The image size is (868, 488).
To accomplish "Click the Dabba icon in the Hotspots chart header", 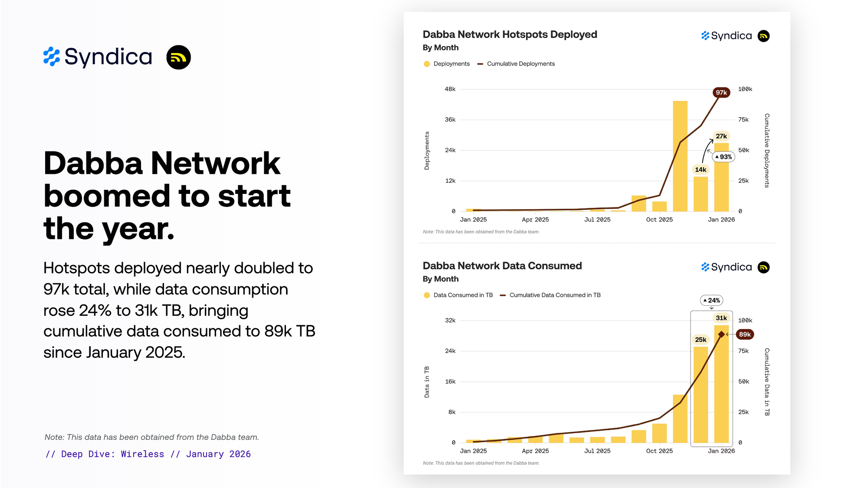I will (763, 36).
